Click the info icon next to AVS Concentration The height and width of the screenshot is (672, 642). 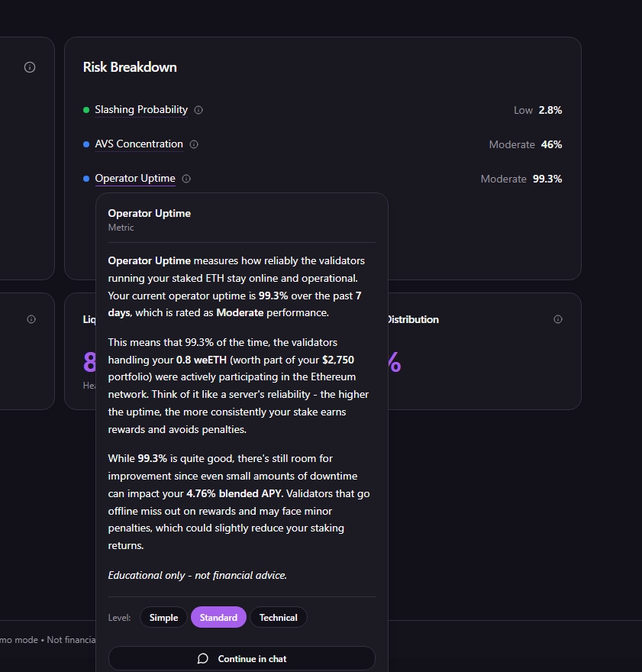click(x=194, y=144)
